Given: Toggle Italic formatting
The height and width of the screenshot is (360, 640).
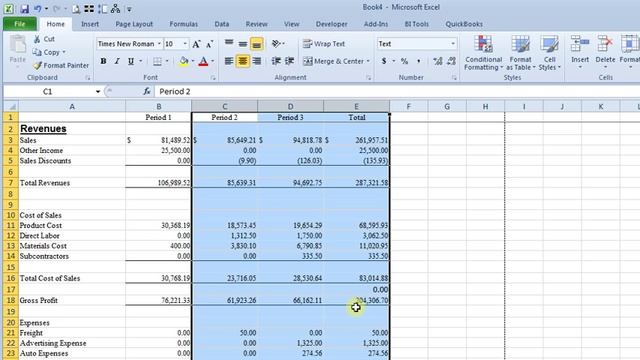Looking at the screenshot, I should tap(117, 61).
